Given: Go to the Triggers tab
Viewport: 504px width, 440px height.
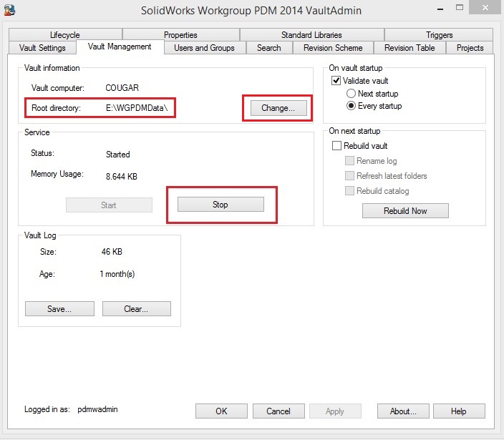Looking at the screenshot, I should coord(439,35).
